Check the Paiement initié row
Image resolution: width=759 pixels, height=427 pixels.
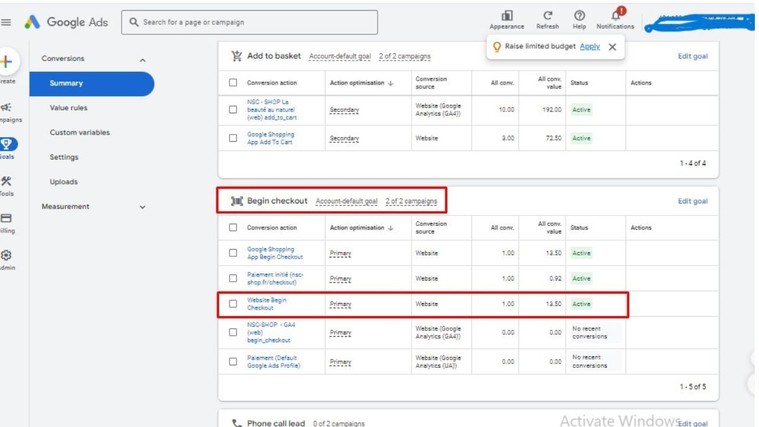(x=233, y=278)
